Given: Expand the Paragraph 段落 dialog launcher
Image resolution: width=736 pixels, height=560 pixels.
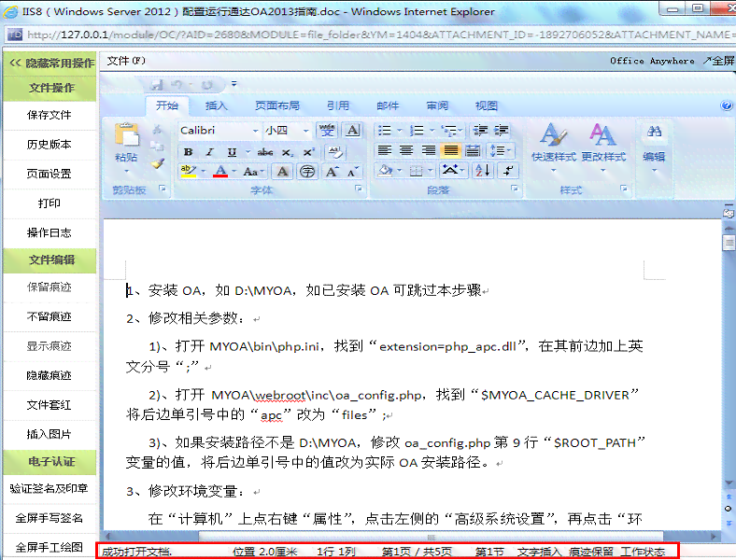Looking at the screenshot, I should [515, 189].
